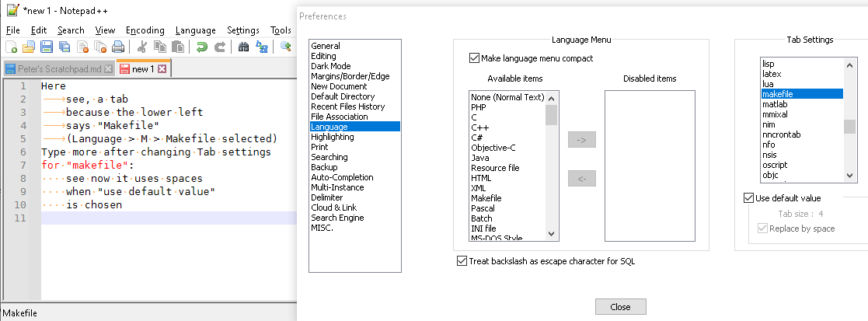Select General in Preferences categories
Viewport: 868px width, 321px height.
click(x=326, y=46)
